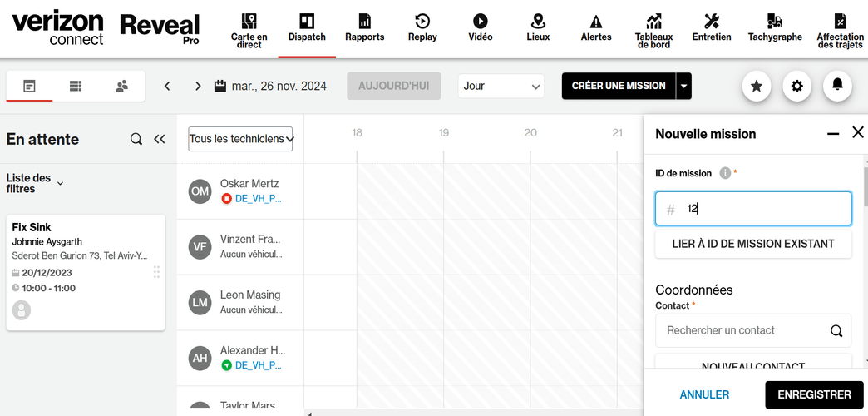Expand Créer une mission arrow menu
Viewport: 868px width, 416px height.
683,86
